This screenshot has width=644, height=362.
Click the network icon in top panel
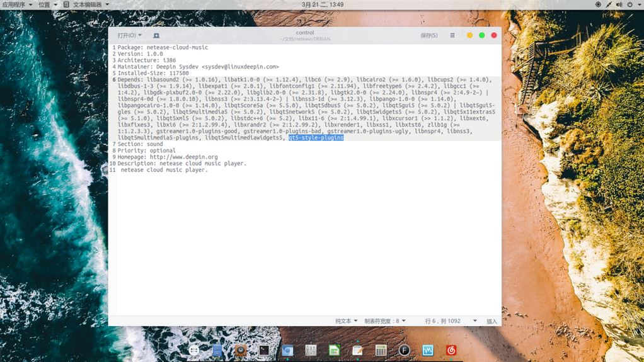609,4
